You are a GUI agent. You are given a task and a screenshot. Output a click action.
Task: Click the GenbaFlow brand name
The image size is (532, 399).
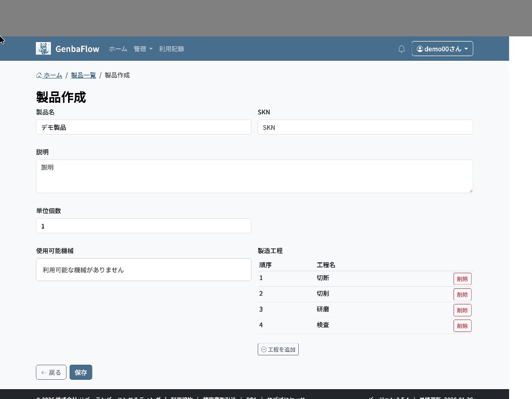coord(77,49)
